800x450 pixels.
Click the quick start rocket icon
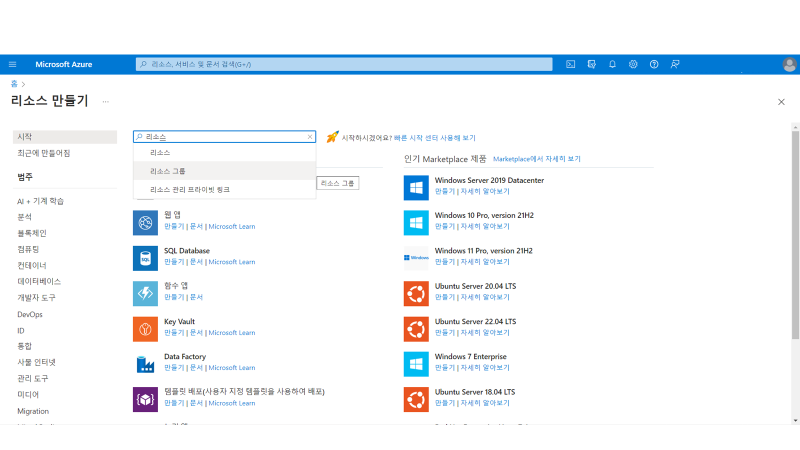pyautogui.click(x=332, y=137)
